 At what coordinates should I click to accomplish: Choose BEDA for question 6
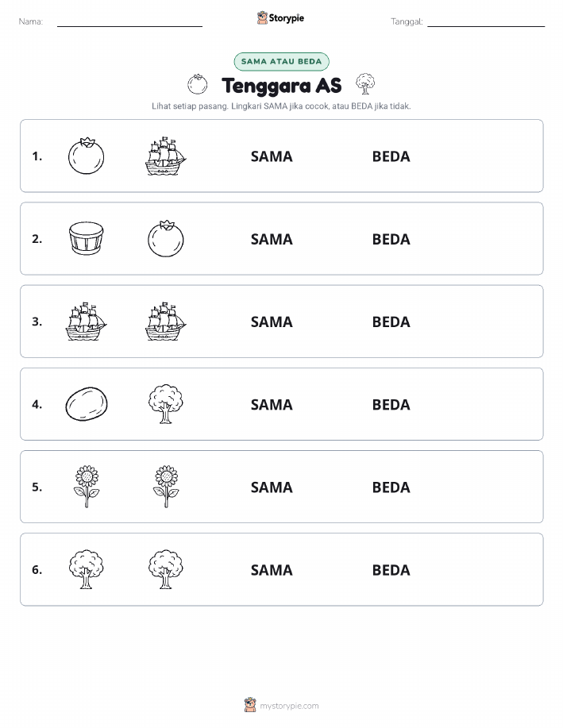point(391,570)
